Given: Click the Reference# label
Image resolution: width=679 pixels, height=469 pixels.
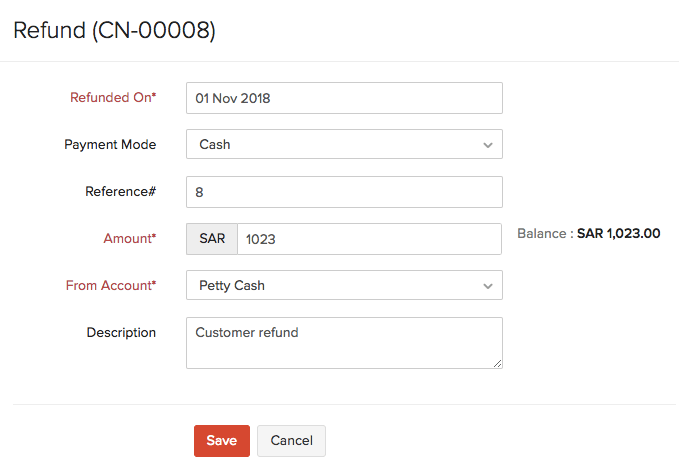Looking at the screenshot, I should click(x=120, y=191).
